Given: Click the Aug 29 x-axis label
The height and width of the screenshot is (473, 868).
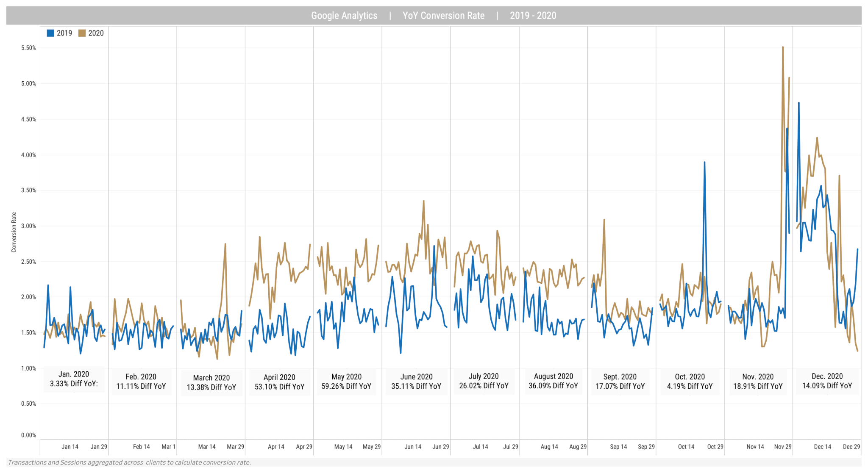Looking at the screenshot, I should [578, 447].
